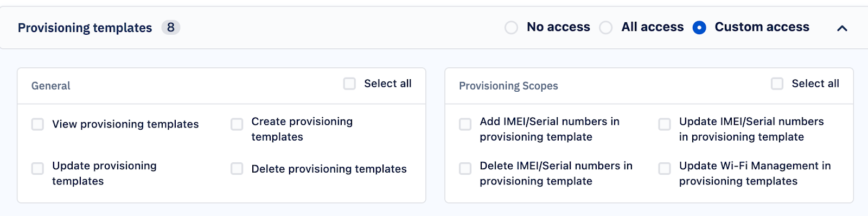Tick Update IMEI/Serial numbers checkbox
The width and height of the screenshot is (868, 216).
click(664, 124)
